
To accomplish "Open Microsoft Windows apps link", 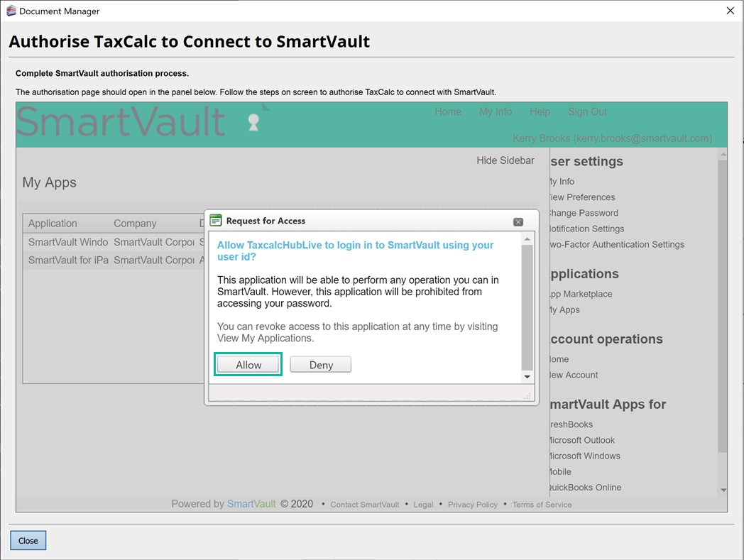I will pyautogui.click(x=585, y=456).
